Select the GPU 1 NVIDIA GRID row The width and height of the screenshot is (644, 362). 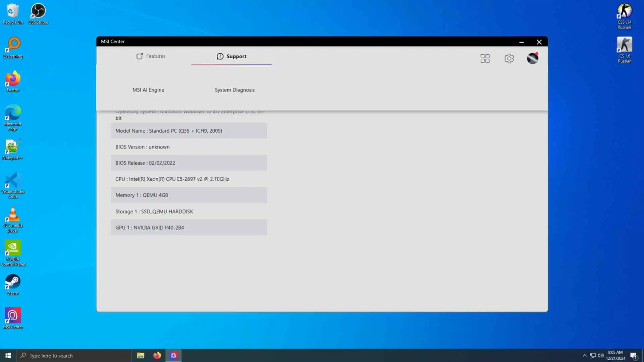189,228
